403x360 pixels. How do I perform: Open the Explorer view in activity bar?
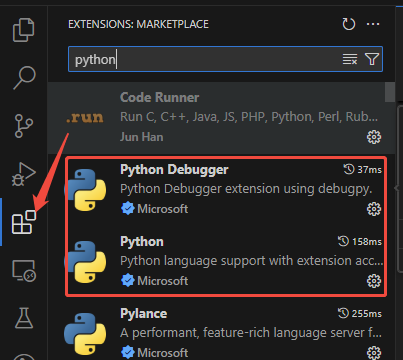pos(23,30)
